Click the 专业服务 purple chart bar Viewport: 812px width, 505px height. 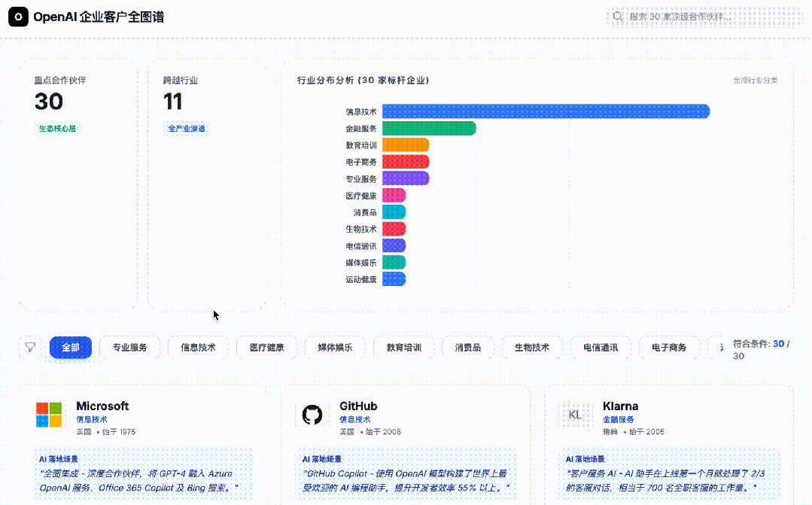406,178
